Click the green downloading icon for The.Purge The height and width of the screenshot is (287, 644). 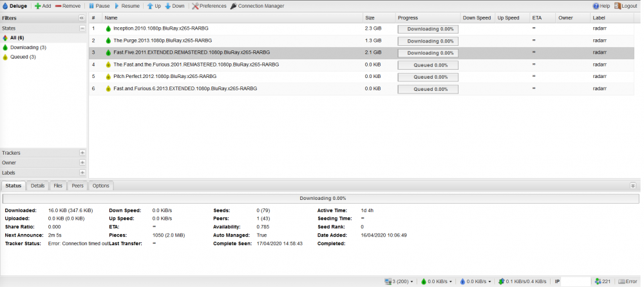(x=108, y=41)
